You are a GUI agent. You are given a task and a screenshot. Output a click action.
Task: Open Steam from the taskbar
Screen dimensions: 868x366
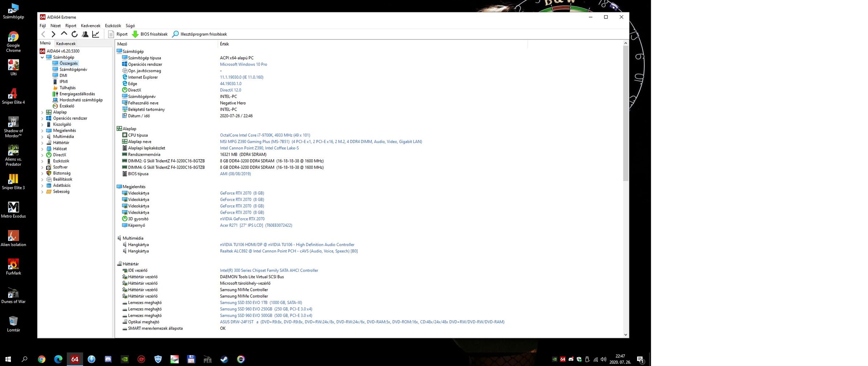click(224, 359)
